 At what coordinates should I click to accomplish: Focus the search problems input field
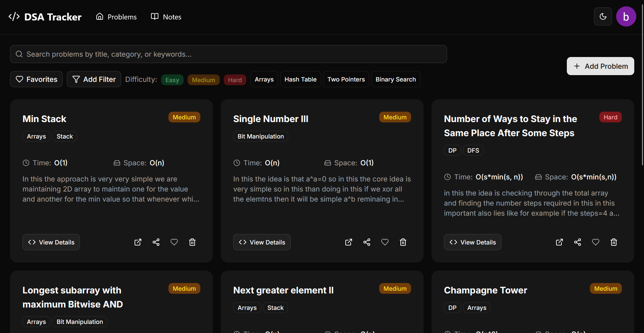[x=229, y=54]
